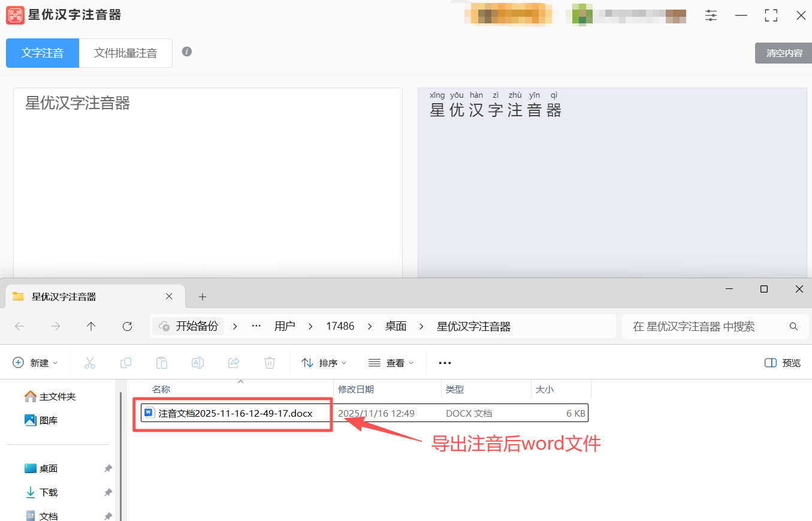Add a new File Explorer tab
The height and width of the screenshot is (521, 812).
click(x=203, y=297)
